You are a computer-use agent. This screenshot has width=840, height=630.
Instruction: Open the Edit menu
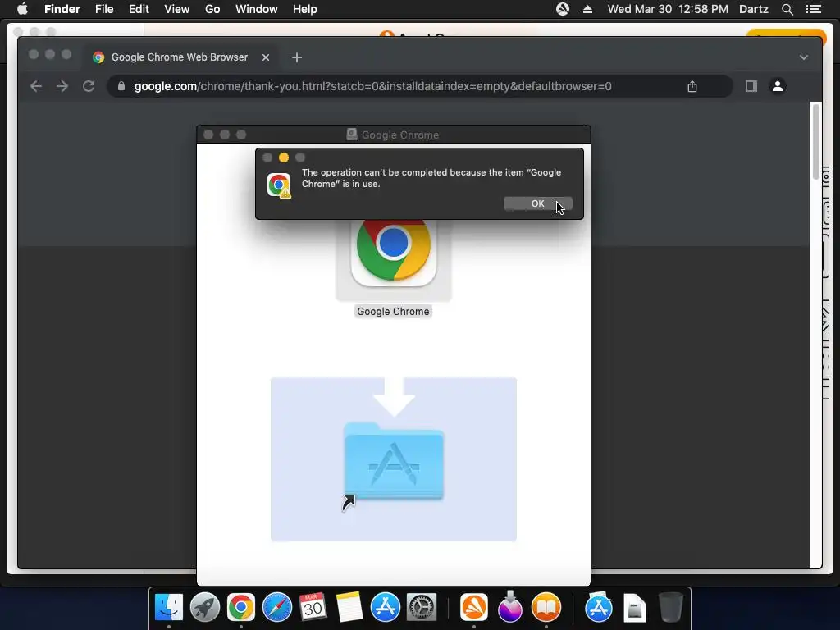pyautogui.click(x=139, y=9)
